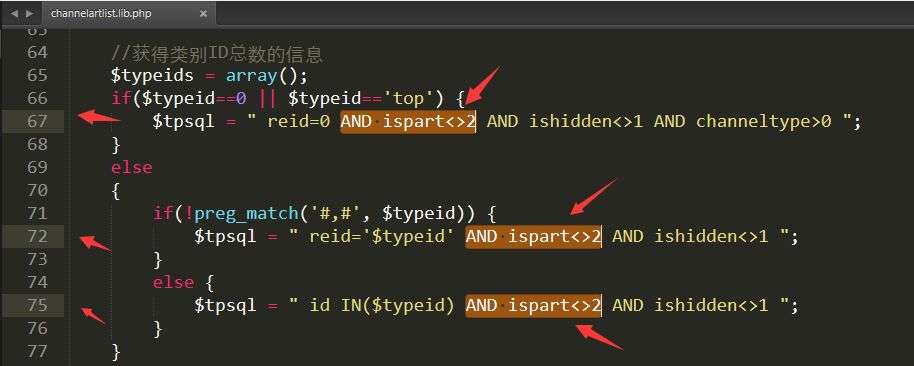
Task: Click highlighted ispart<>2 on line 75
Action: coord(554,305)
